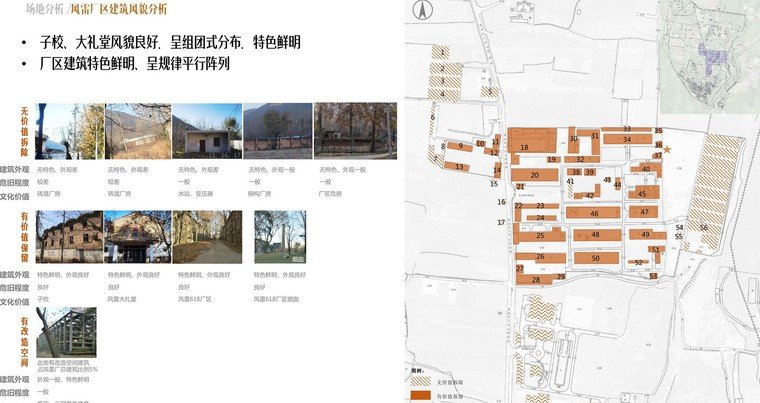Open the 风雷618厂区烟囱 chimney photo
The width and height of the screenshot is (760, 403).
tap(280, 237)
